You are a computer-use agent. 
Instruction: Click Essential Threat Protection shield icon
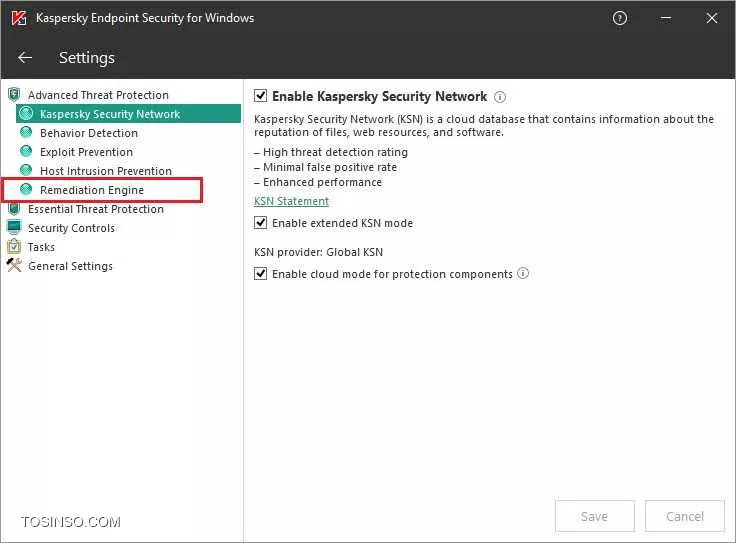pos(14,209)
